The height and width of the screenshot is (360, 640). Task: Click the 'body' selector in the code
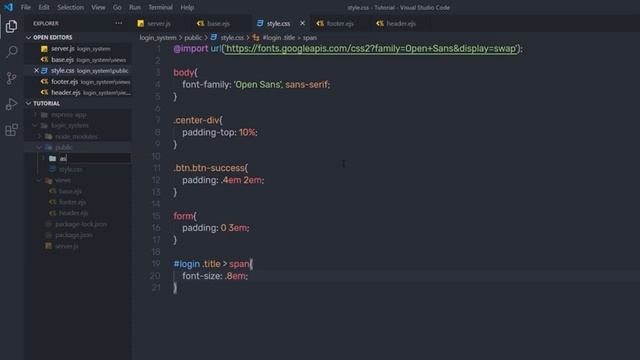183,73
